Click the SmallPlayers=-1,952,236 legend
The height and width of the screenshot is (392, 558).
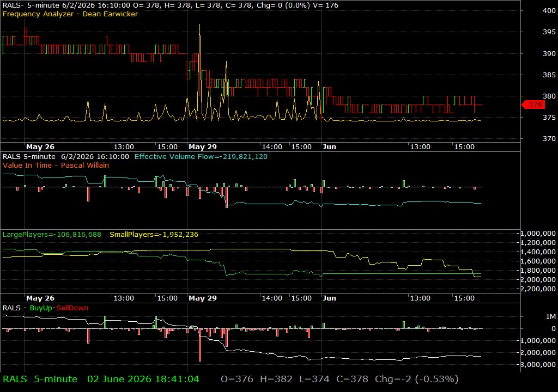154,235
